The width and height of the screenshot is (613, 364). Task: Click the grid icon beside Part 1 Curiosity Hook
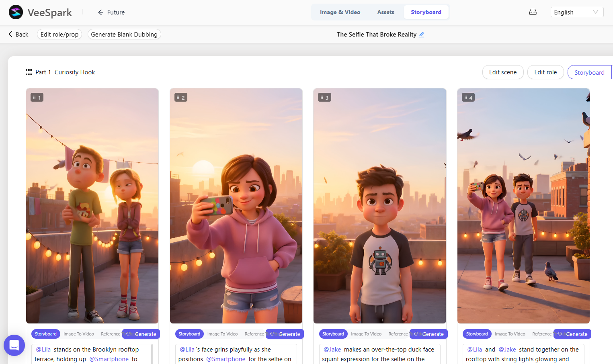(x=29, y=72)
